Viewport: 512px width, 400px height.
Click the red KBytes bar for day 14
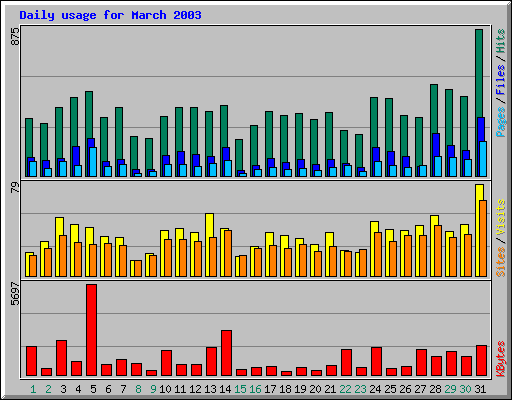[x=227, y=353]
